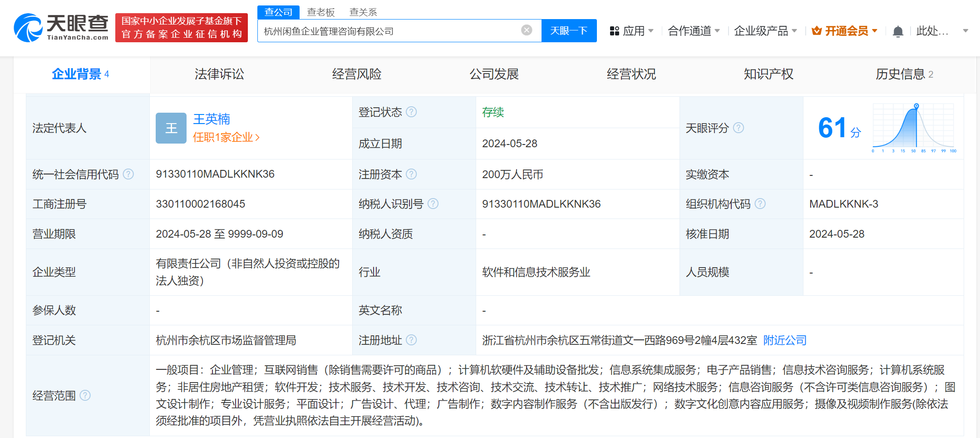Open the help icon beside 天眼评分
The width and height of the screenshot is (980, 438).
739,128
